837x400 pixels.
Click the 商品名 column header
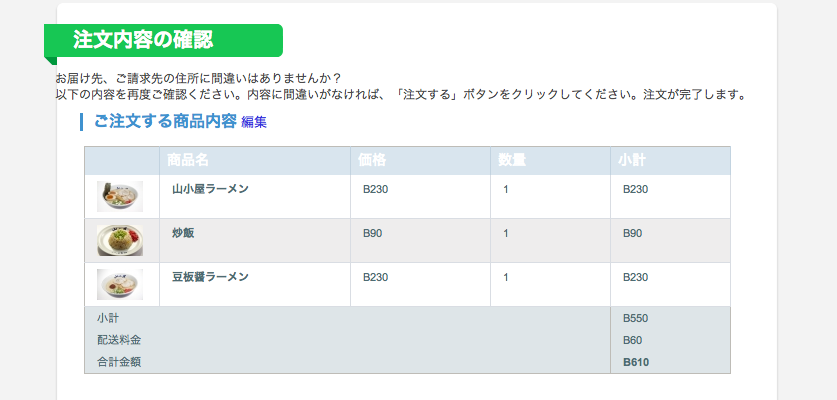(x=187, y=160)
